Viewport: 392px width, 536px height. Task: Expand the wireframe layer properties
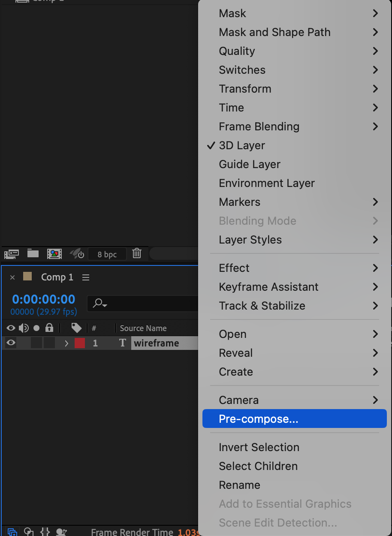click(x=66, y=343)
